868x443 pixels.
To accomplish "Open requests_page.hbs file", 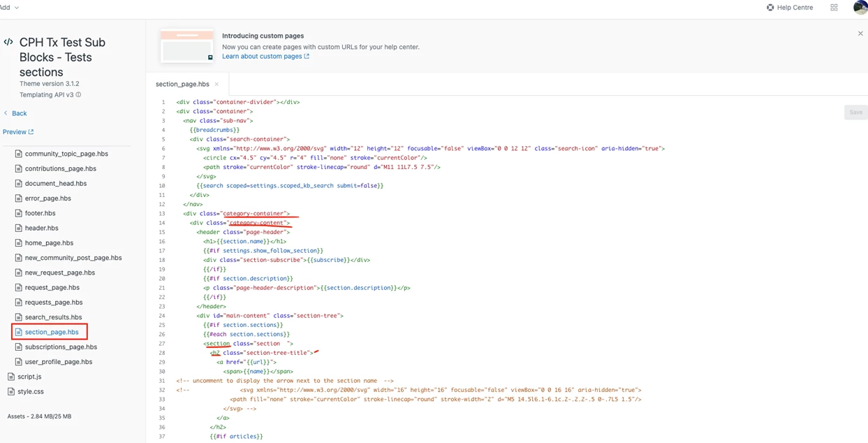I will [54, 303].
